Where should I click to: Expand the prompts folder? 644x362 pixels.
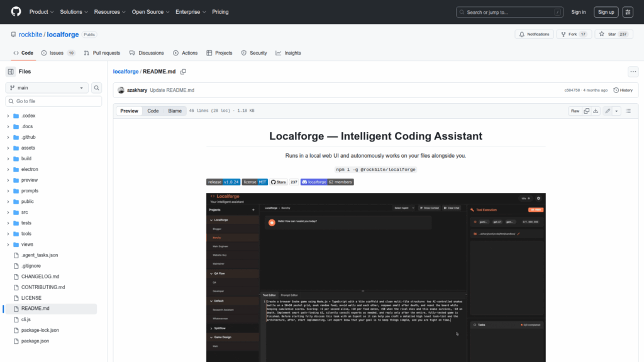[x=8, y=190]
